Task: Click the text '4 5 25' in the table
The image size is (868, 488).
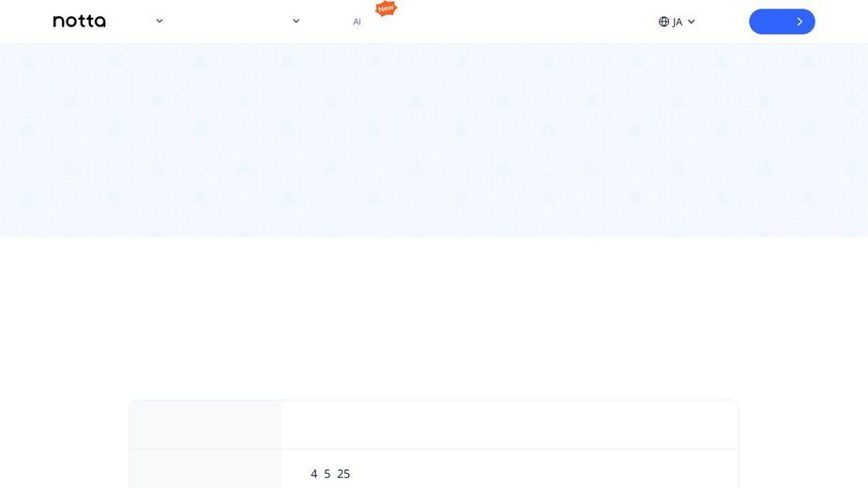Action: click(330, 474)
